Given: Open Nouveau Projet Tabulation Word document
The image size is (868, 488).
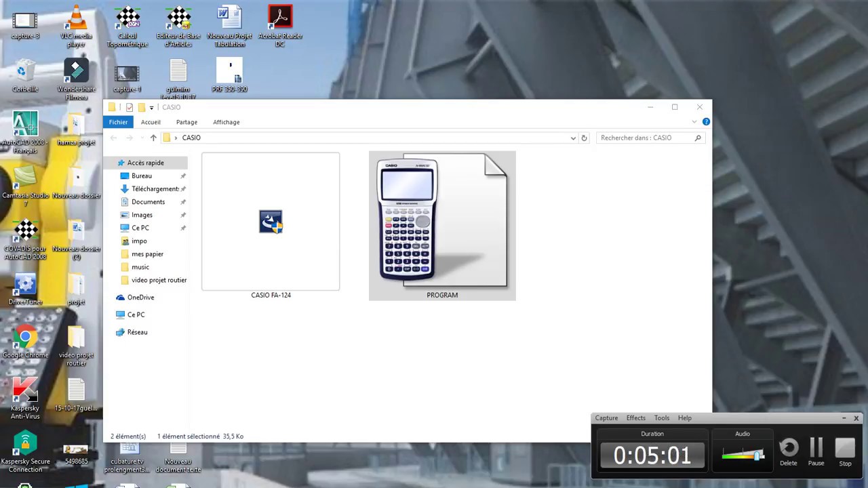Looking at the screenshot, I should tap(229, 27).
